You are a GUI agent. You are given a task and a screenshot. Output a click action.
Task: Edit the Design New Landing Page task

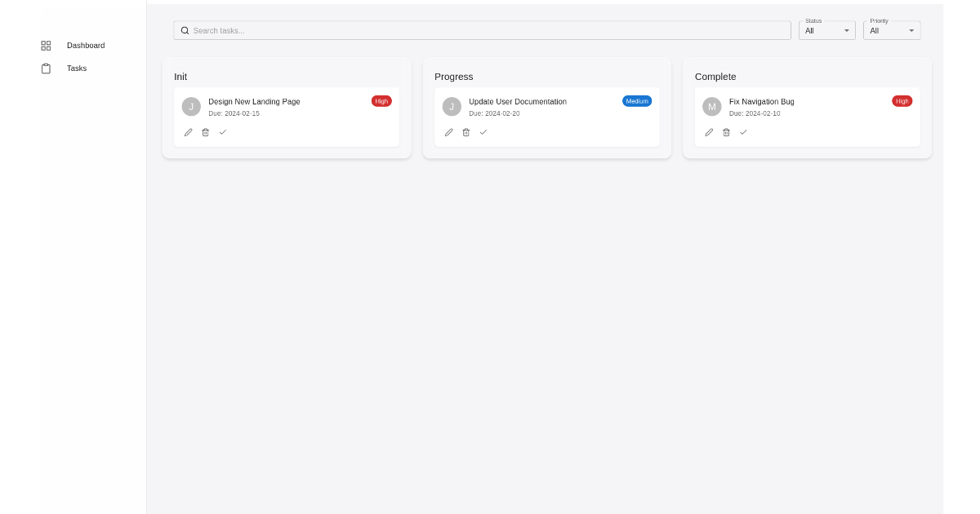coord(189,132)
